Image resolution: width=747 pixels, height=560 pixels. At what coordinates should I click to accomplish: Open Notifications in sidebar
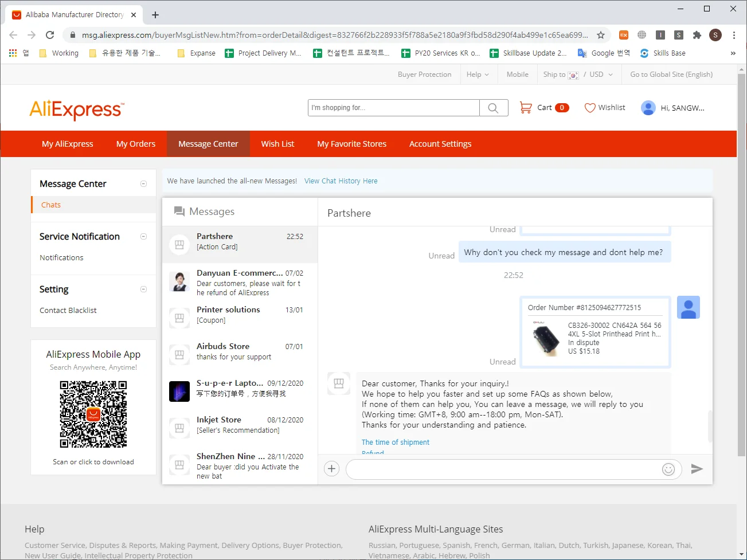[x=61, y=258]
